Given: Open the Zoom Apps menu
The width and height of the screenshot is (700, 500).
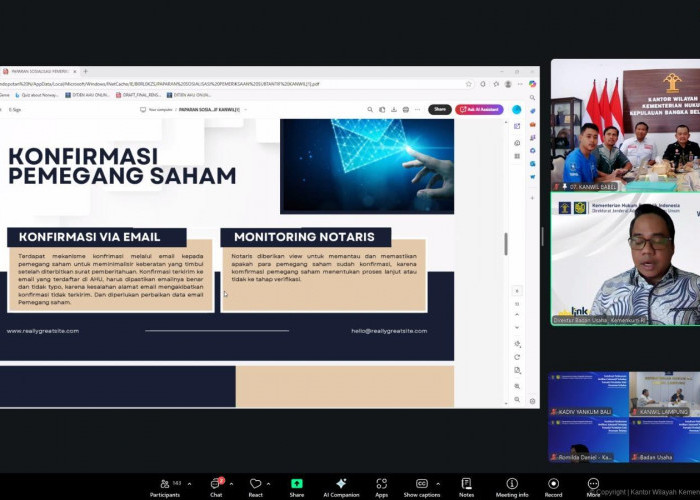Looking at the screenshot, I should coord(381,488).
